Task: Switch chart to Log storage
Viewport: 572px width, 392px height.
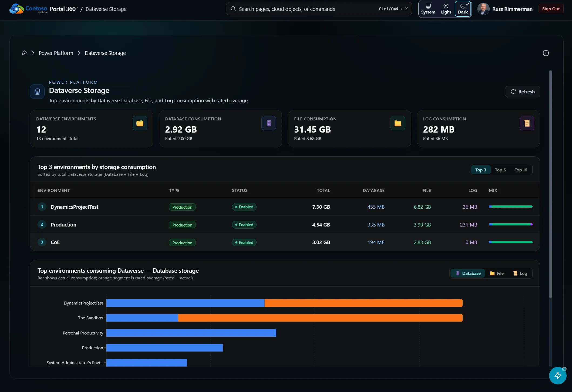Action: point(520,273)
